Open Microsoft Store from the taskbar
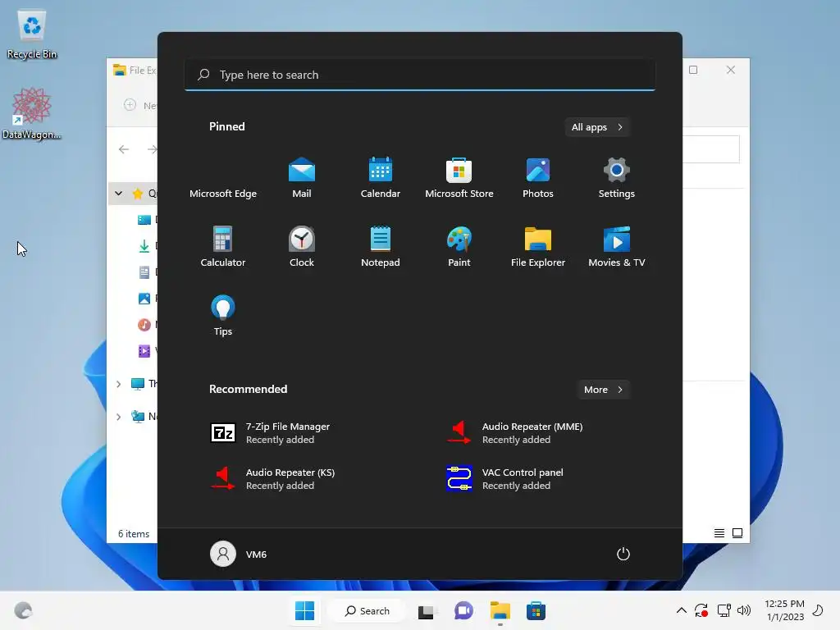840x630 pixels. point(536,610)
